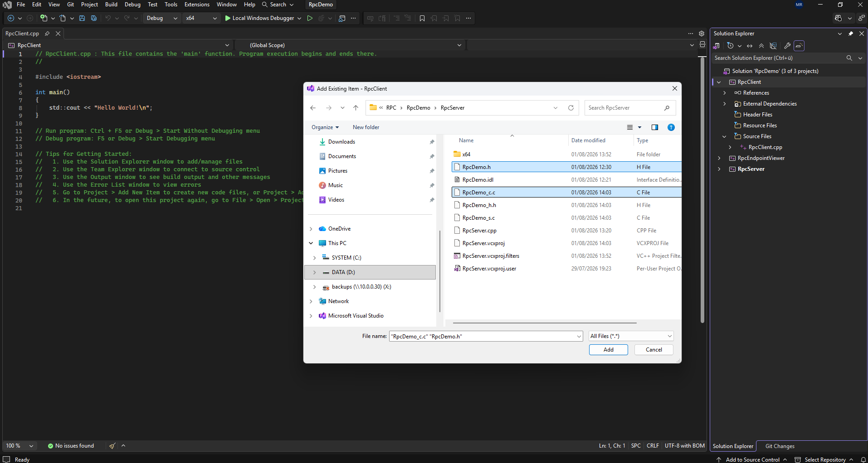Open the Local Windows Debugger dropdown arrow
The width and height of the screenshot is (868, 463).
299,18
